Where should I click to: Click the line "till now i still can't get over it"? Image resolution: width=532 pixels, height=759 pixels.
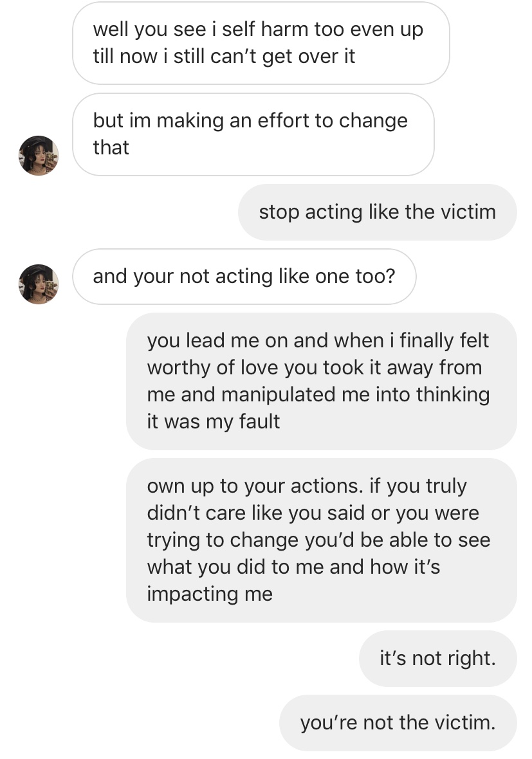click(224, 57)
